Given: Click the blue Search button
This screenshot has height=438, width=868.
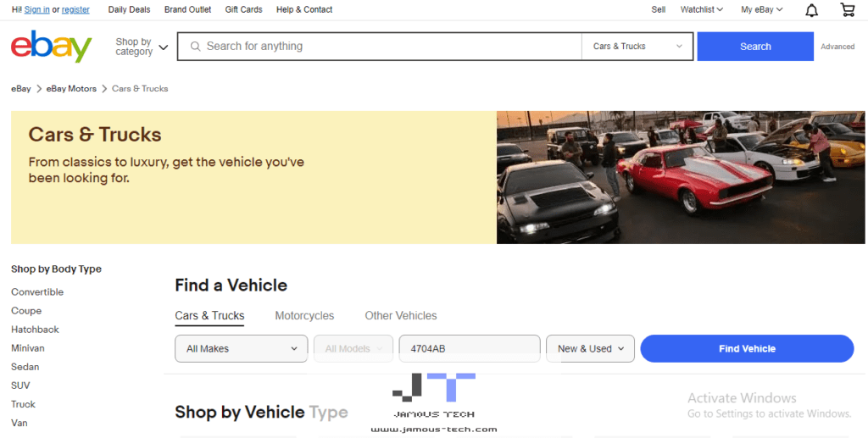Looking at the screenshot, I should point(755,47).
